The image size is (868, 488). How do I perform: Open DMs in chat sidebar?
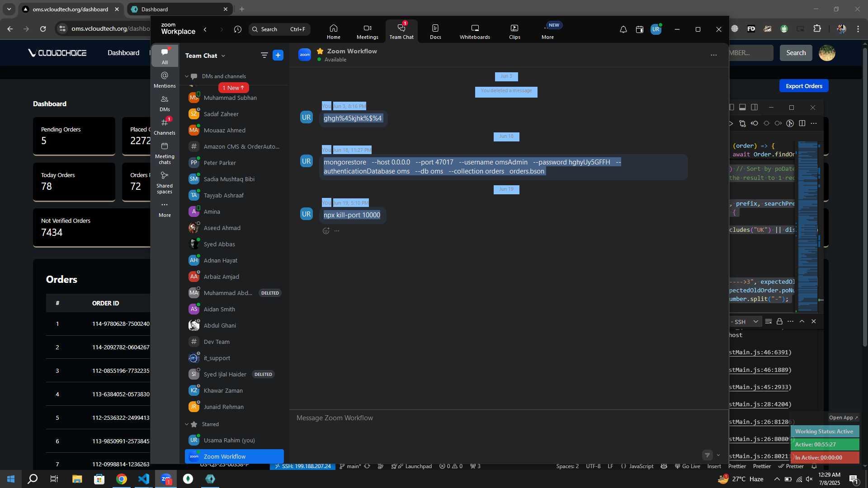click(x=165, y=103)
